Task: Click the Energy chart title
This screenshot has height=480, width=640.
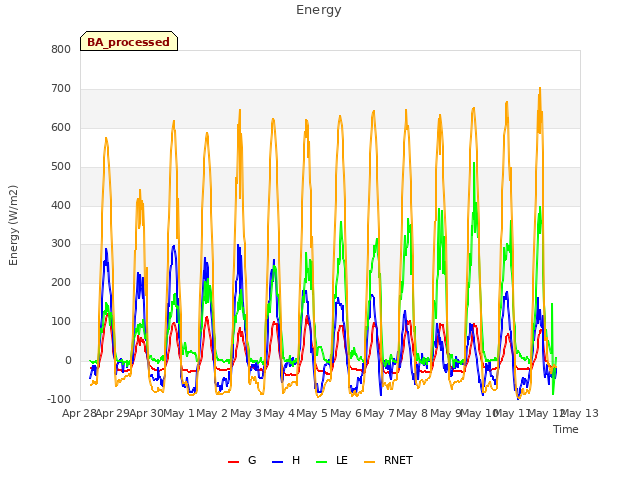Action: [318, 10]
